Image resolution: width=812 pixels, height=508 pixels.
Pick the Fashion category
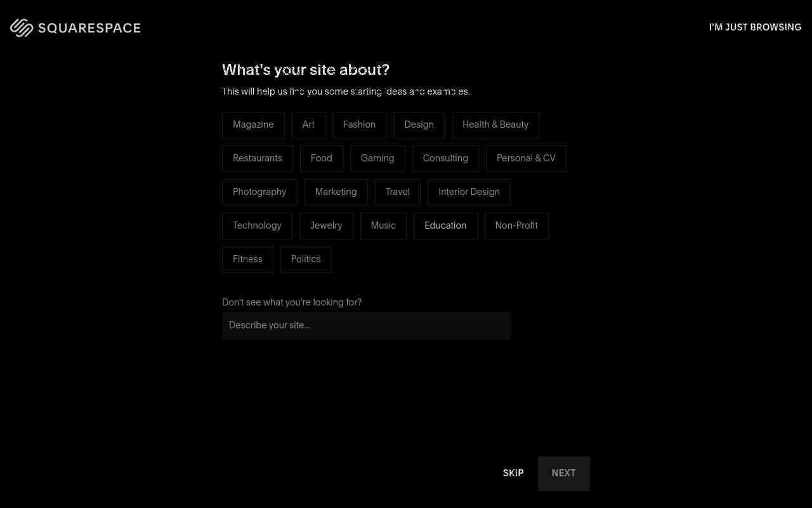pos(359,125)
